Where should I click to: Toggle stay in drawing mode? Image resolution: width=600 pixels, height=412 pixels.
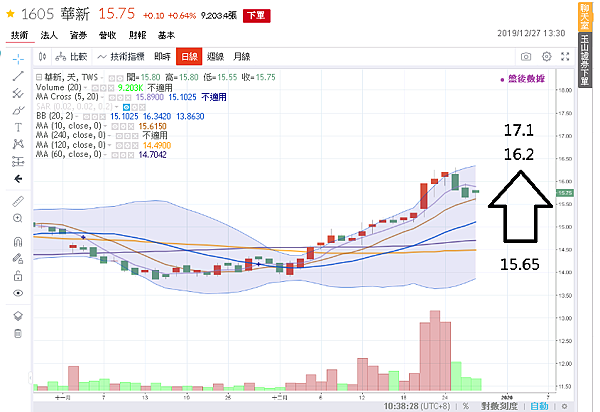point(18,259)
